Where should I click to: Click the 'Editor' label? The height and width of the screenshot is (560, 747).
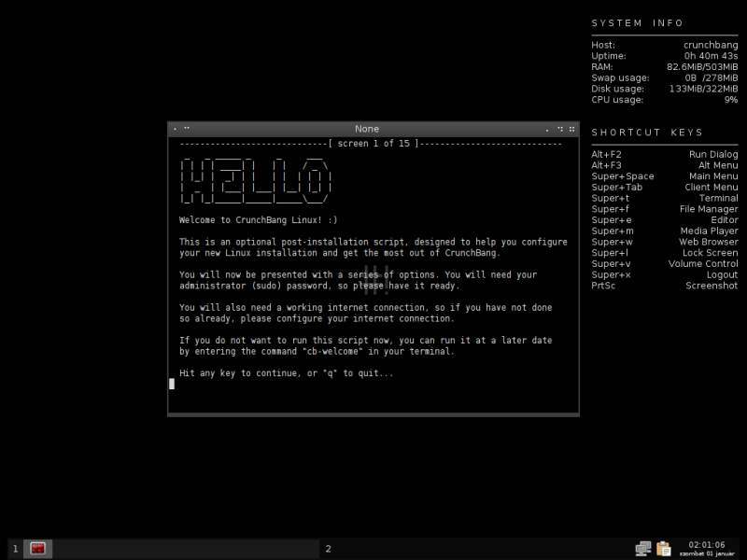point(725,220)
